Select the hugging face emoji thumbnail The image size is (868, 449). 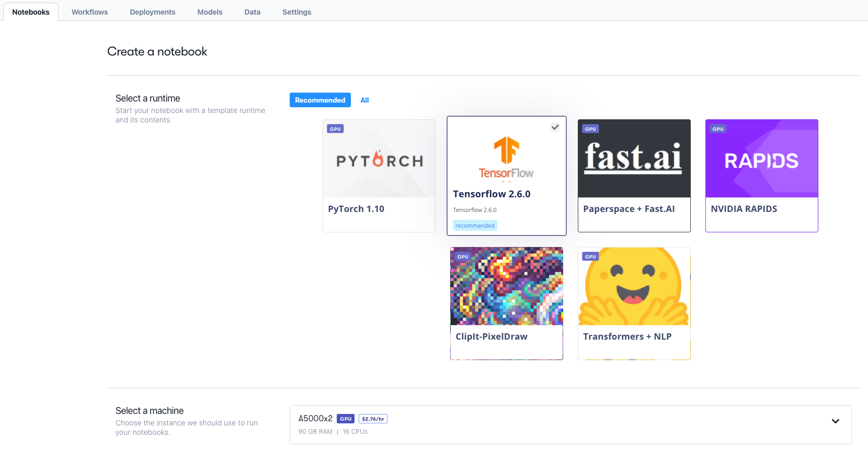[x=634, y=286]
